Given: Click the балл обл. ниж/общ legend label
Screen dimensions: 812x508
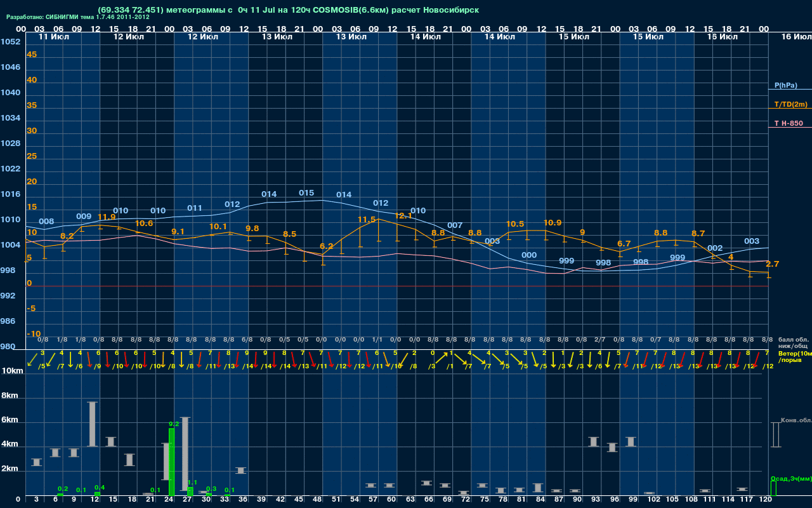Looking at the screenshot, I should 793,343.
